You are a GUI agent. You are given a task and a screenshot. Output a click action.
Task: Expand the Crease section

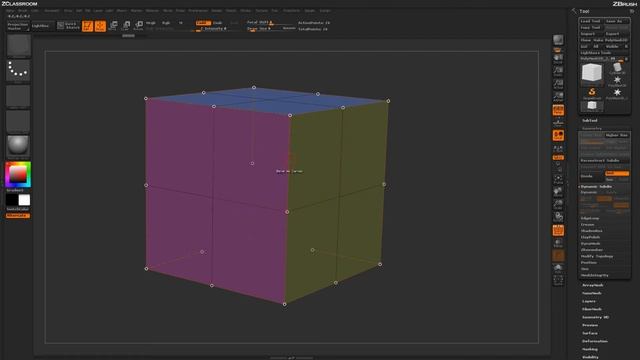[x=588, y=224]
